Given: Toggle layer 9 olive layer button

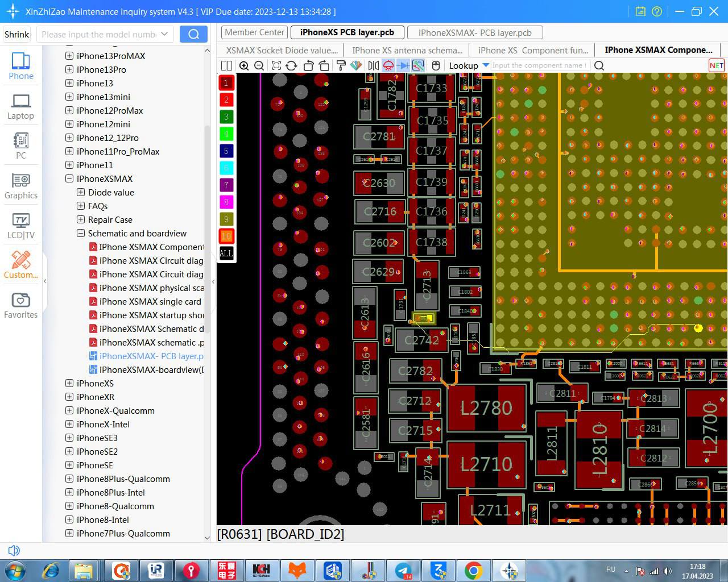Looking at the screenshot, I should (x=226, y=219).
